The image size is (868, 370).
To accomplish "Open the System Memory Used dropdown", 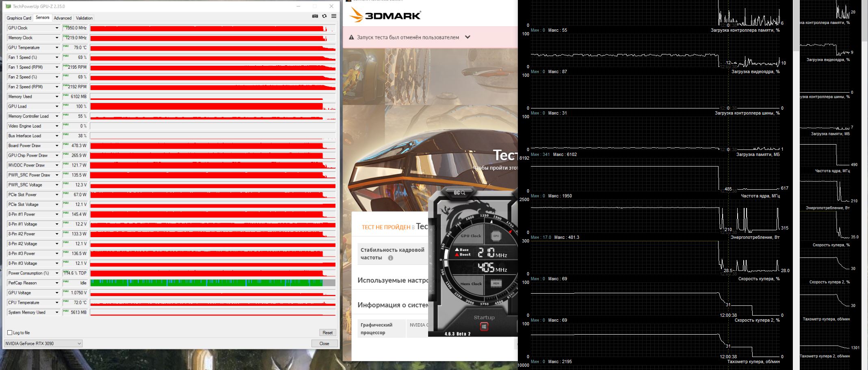I will coord(57,312).
